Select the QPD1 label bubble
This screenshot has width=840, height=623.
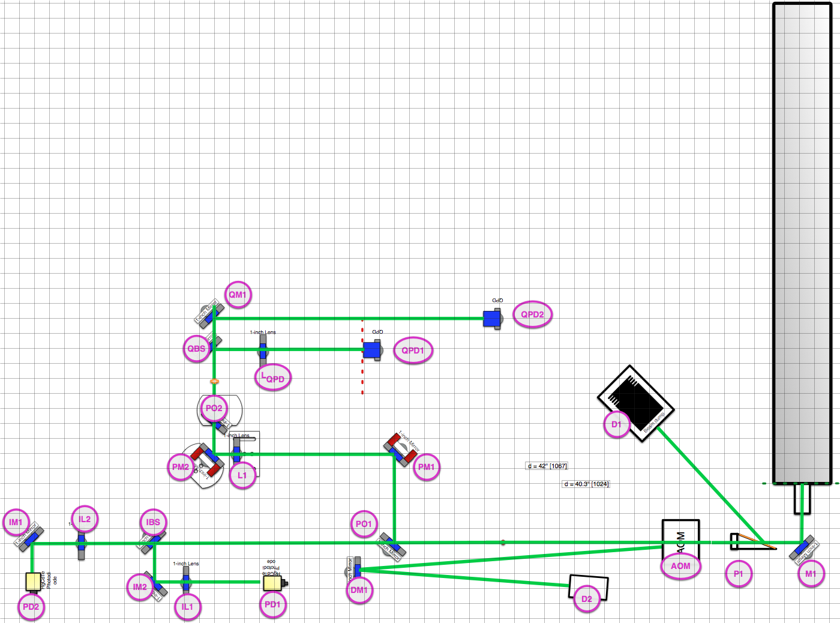pyautogui.click(x=413, y=351)
